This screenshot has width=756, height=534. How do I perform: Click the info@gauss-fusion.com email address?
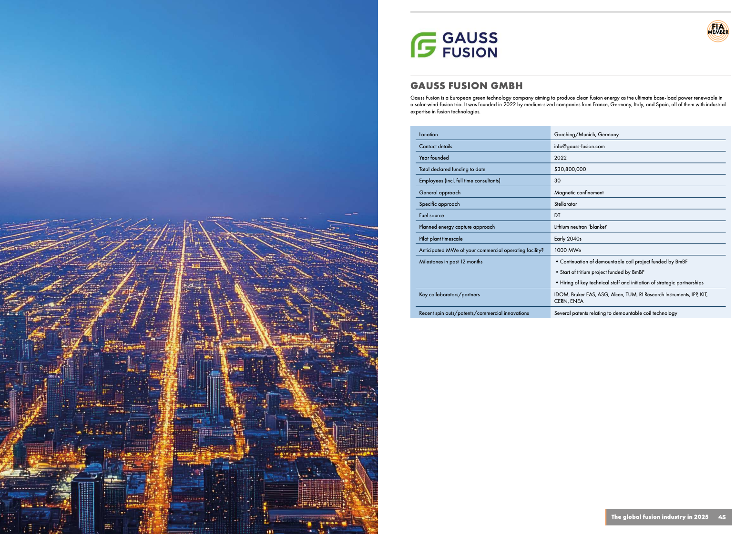coord(579,146)
